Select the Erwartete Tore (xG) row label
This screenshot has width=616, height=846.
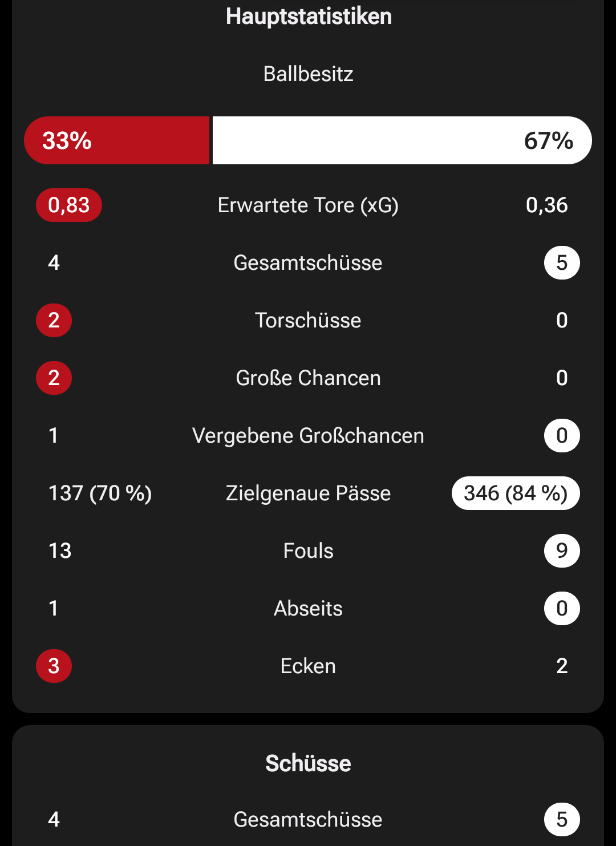coord(308,205)
